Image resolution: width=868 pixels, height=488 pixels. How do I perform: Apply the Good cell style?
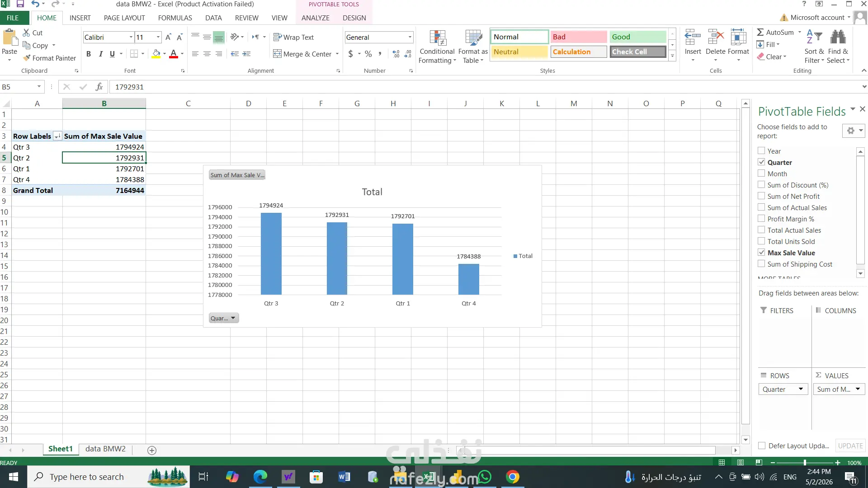coord(638,37)
